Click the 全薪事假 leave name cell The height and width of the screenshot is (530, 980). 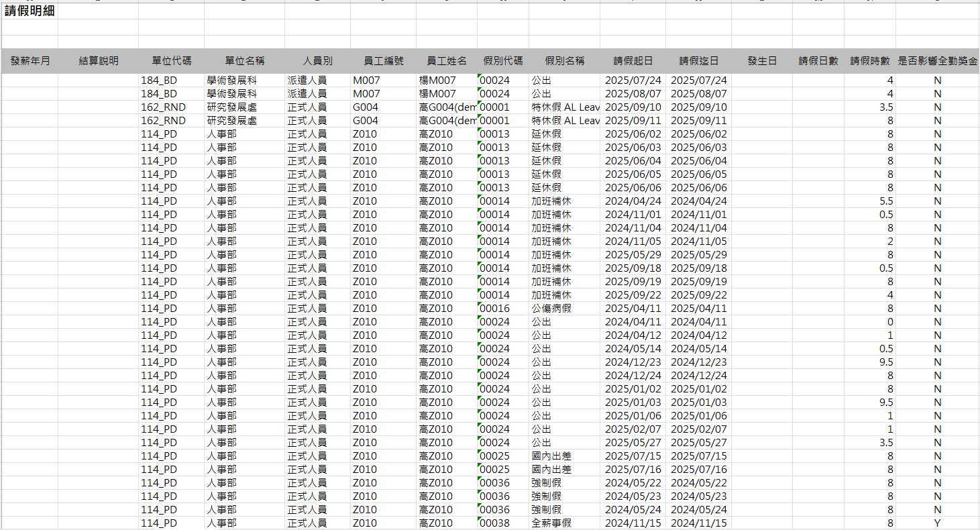[551, 523]
